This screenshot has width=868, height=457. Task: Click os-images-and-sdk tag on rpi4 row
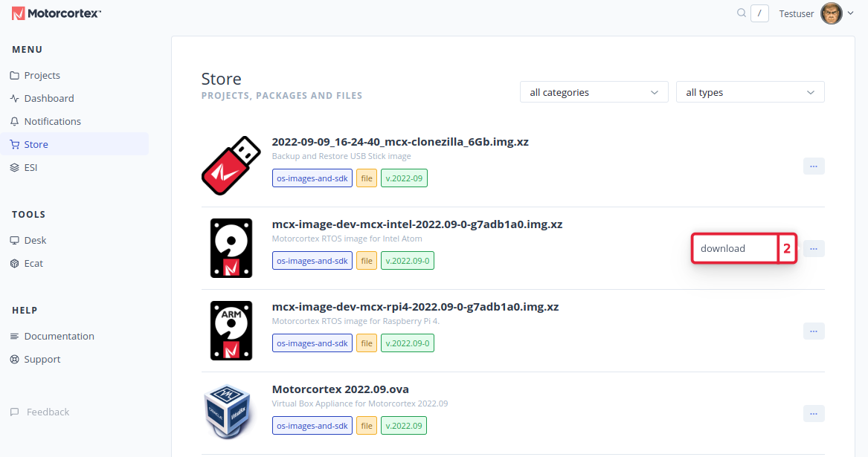(x=312, y=343)
